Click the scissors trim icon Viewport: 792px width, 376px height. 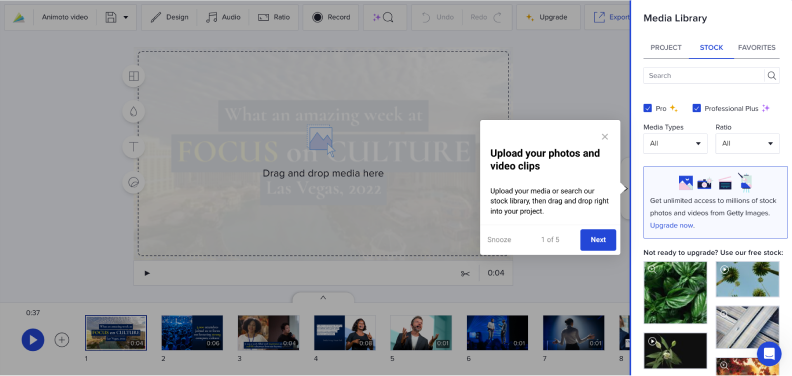pyautogui.click(x=465, y=273)
